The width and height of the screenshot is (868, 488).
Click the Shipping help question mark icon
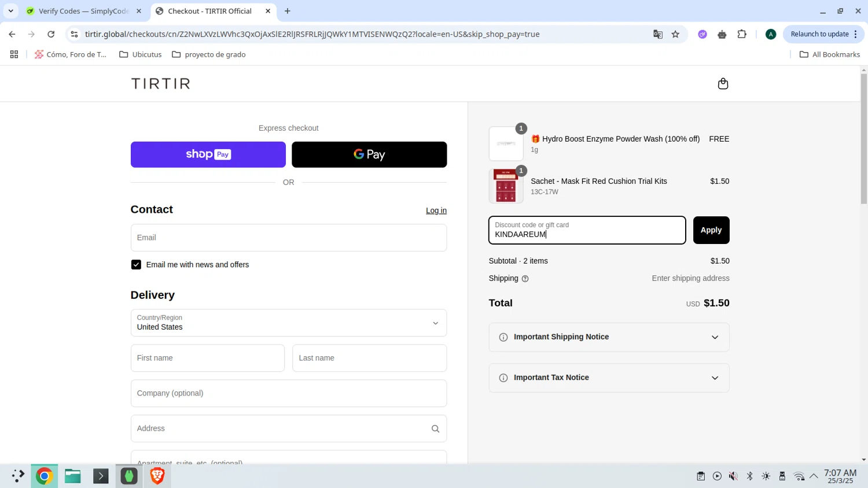pyautogui.click(x=525, y=279)
